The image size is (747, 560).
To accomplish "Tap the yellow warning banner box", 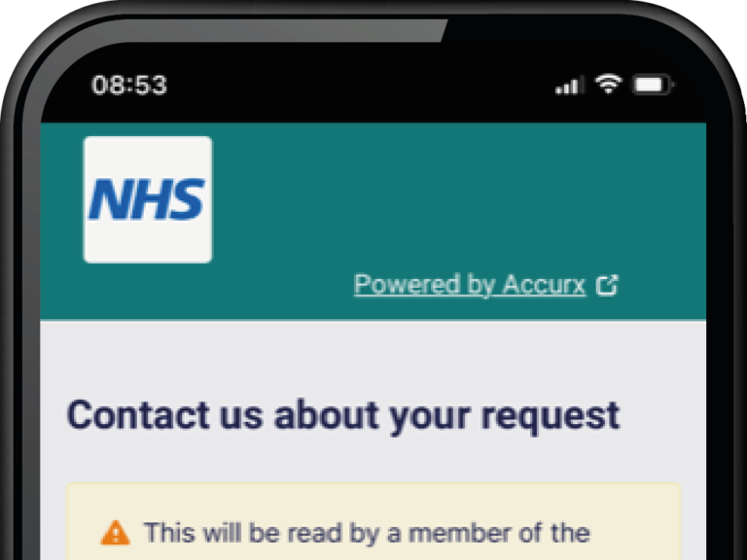I will click(x=373, y=521).
